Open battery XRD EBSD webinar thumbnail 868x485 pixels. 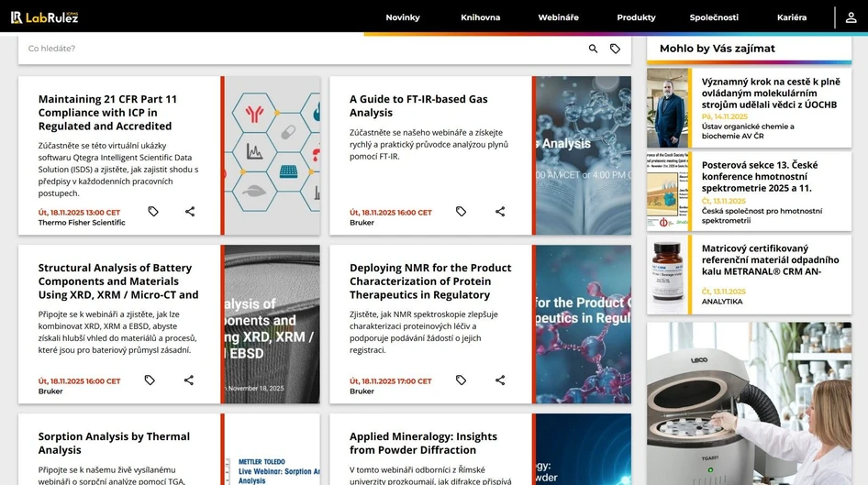tap(273, 324)
